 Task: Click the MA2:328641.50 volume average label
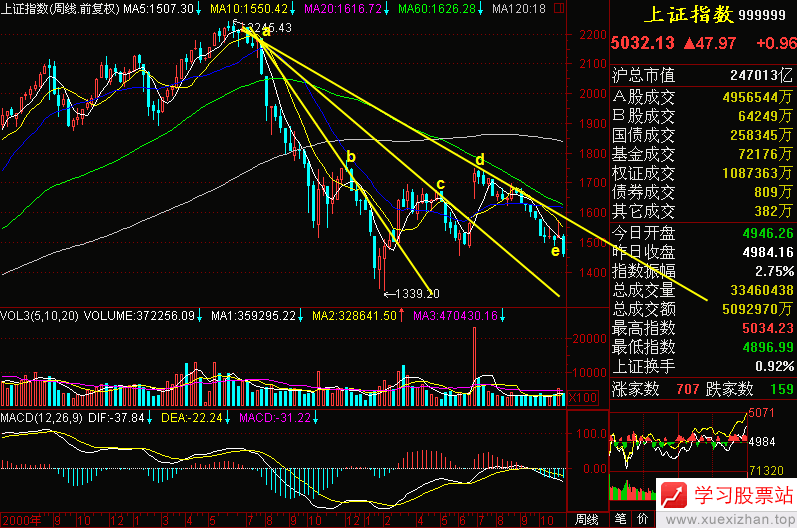click(354, 316)
